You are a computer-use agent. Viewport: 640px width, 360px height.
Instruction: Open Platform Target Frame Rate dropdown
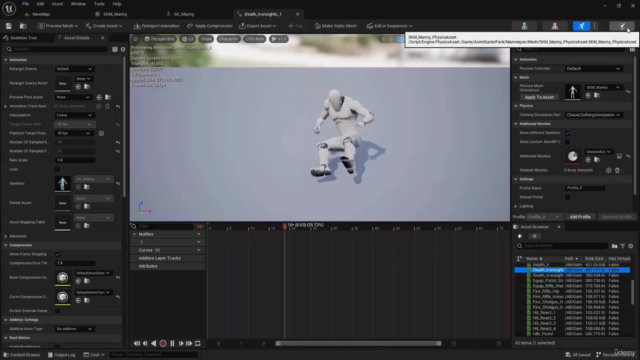pos(74,133)
